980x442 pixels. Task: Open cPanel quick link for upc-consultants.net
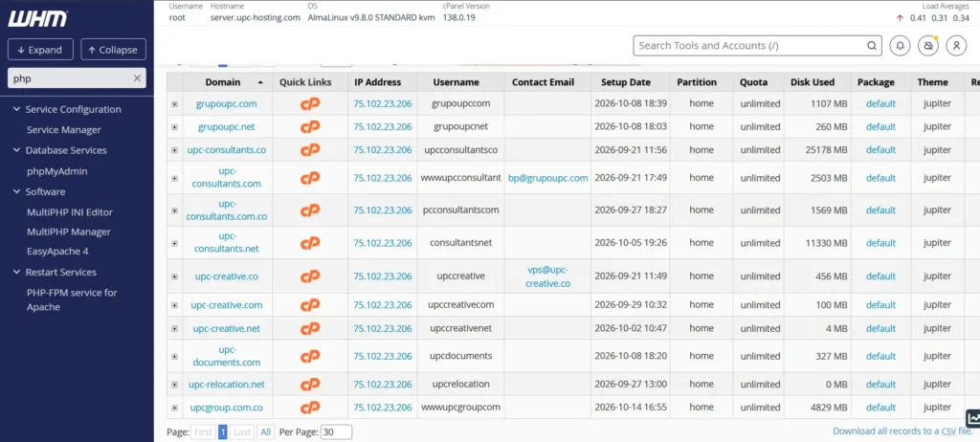[310, 243]
